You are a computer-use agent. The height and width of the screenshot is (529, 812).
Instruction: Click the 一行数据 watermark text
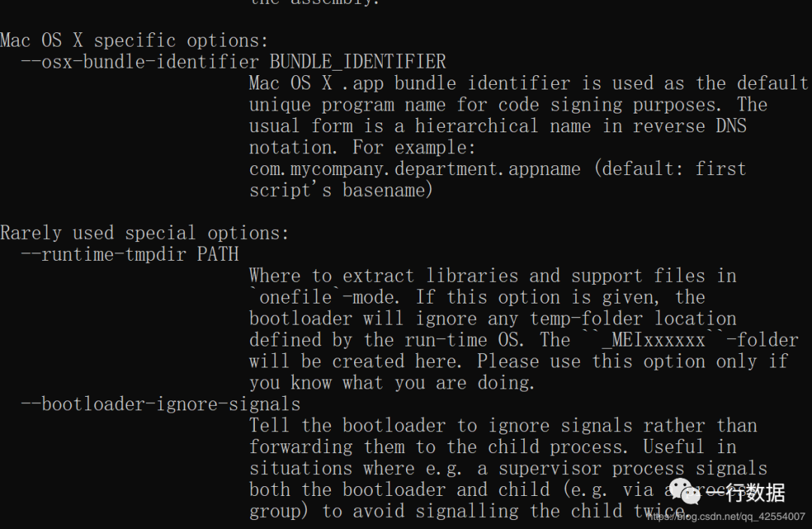coord(745,493)
